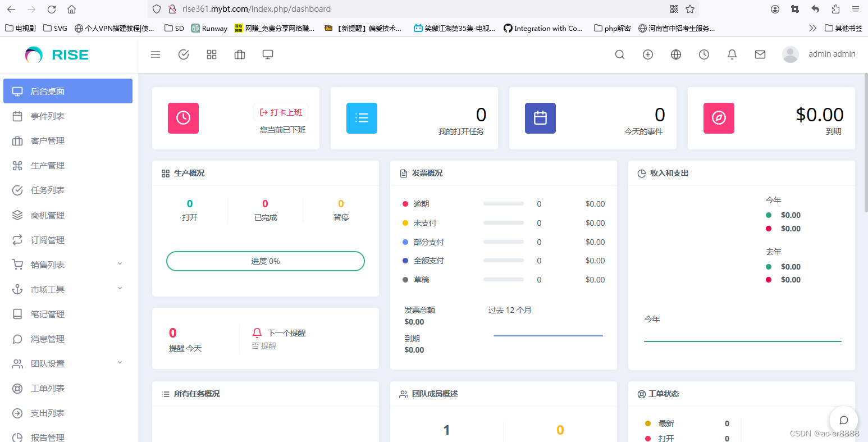Click the 暂停 count in 生产概况
Viewport: 868px width, 442px height.
click(341, 204)
